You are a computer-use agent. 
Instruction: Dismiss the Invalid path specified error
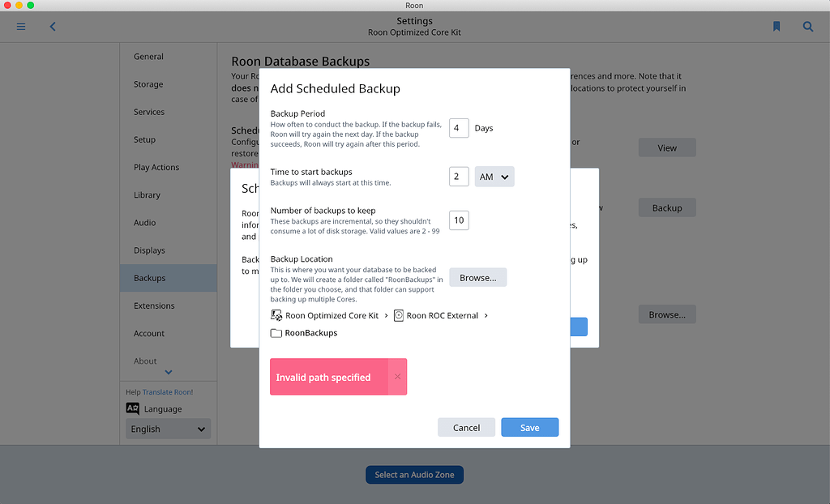[397, 376]
